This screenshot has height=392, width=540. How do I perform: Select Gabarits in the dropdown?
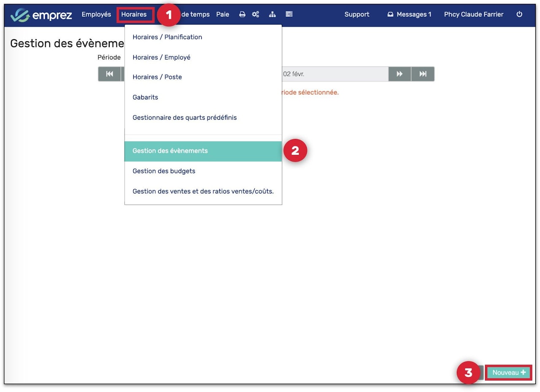145,97
